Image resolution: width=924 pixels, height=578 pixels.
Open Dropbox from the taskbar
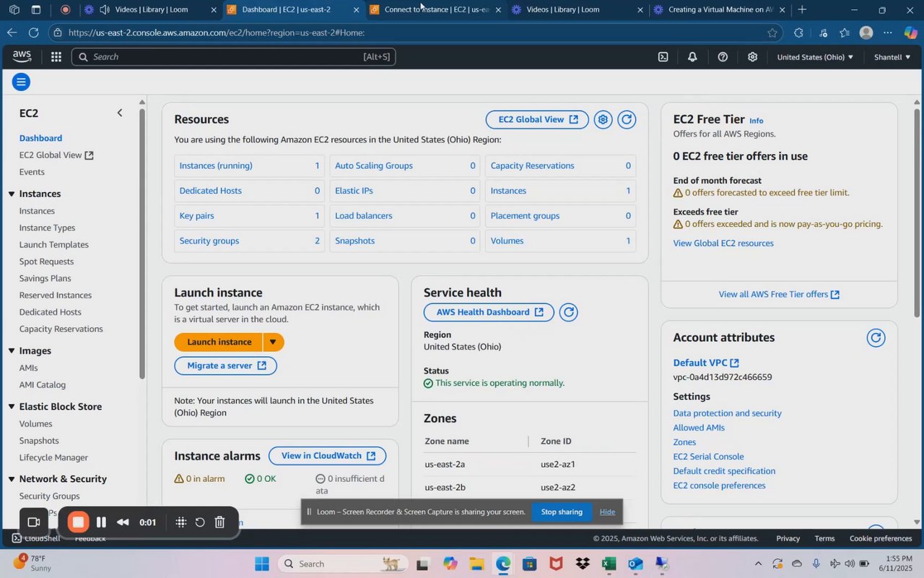[x=582, y=564]
